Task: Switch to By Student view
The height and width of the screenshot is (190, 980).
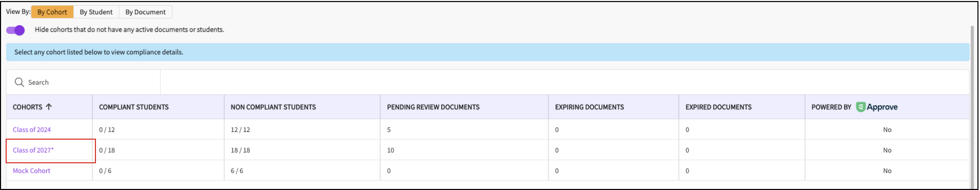Action: click(x=96, y=12)
